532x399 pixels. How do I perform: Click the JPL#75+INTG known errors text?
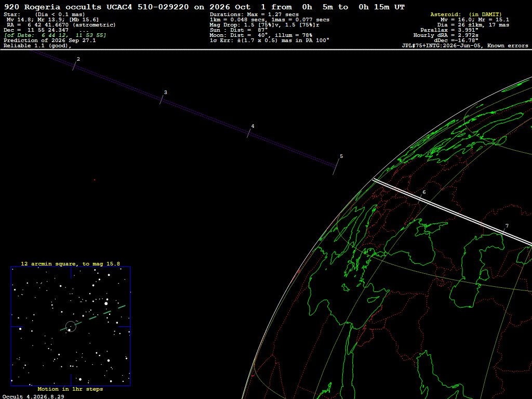coord(465,46)
